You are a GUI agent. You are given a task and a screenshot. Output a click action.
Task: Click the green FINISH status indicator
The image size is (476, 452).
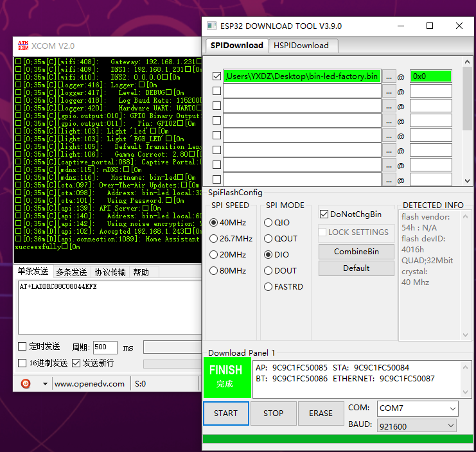coord(227,378)
